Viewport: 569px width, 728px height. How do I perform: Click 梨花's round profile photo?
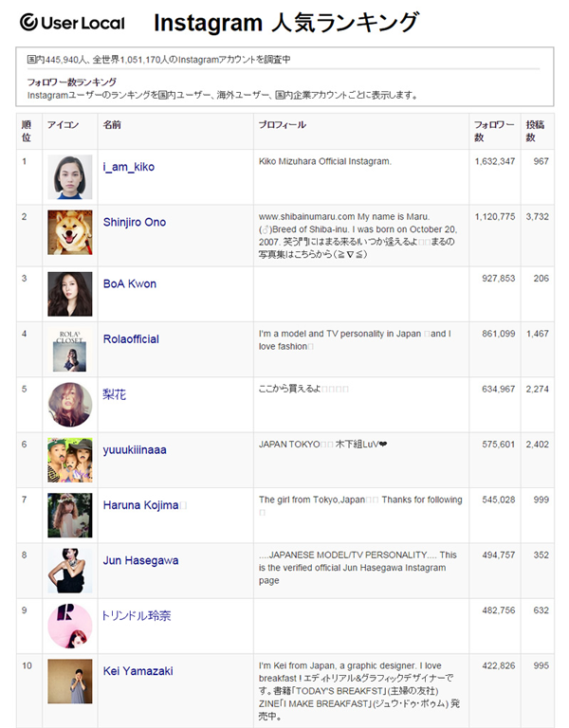click(70, 405)
